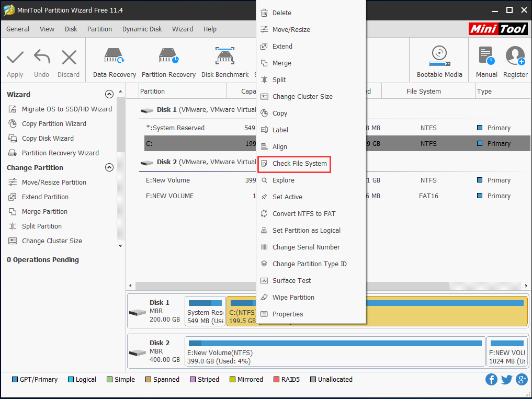
Task: Launch the Partition Recovery tool
Action: point(168,60)
